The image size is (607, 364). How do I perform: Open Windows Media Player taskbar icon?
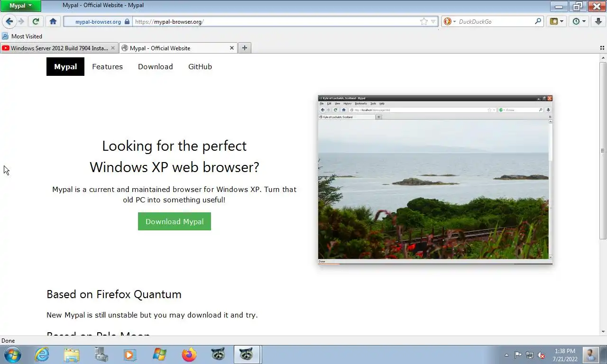coord(130,355)
